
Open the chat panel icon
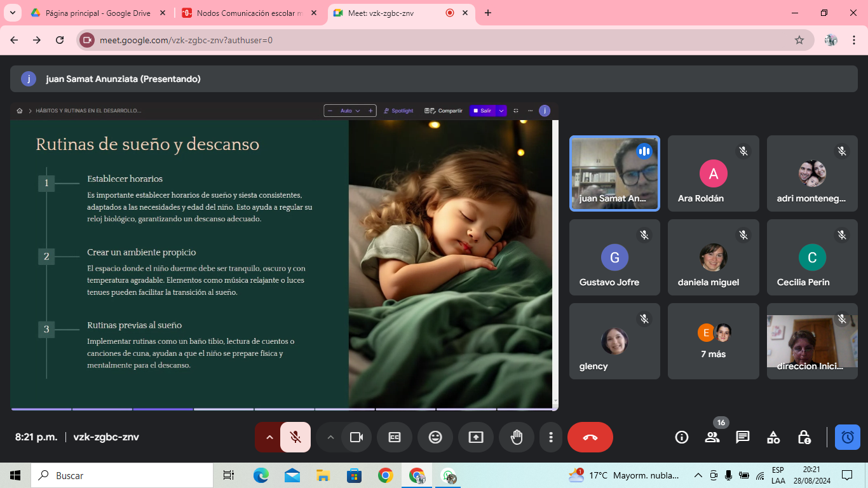tap(742, 437)
